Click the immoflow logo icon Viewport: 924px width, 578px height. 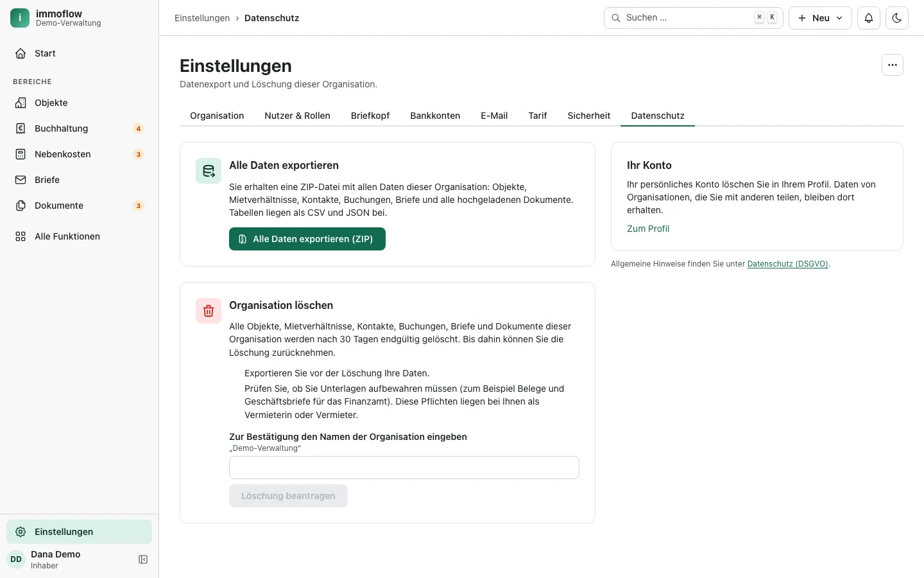click(x=20, y=18)
